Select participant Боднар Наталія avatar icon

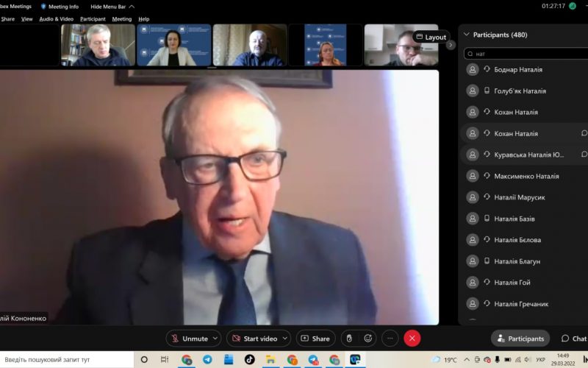pyautogui.click(x=473, y=70)
